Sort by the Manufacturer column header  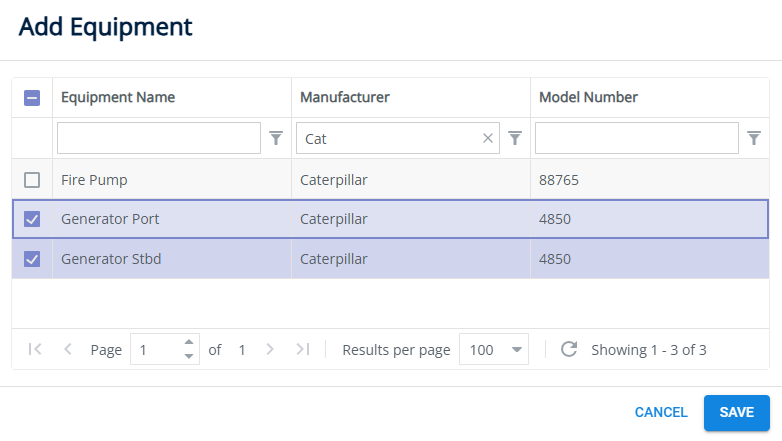tap(345, 97)
